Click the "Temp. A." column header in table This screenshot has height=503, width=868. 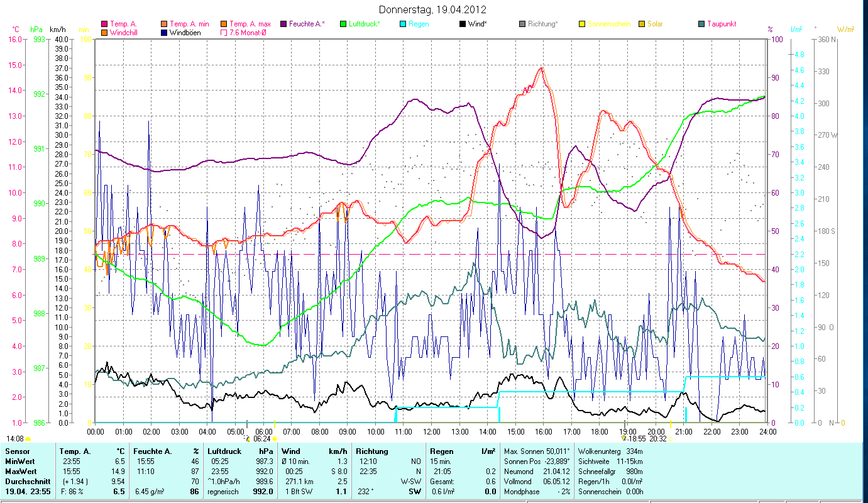75,451
